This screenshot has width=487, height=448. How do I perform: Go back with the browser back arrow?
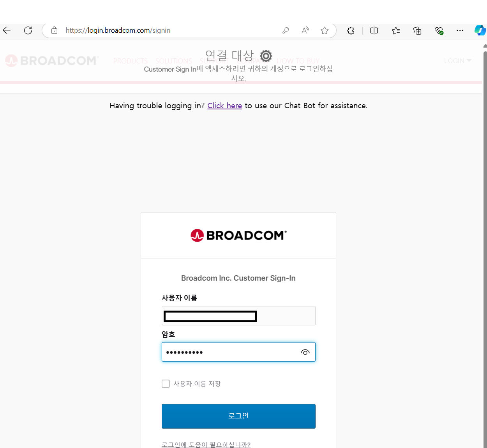[x=7, y=30]
